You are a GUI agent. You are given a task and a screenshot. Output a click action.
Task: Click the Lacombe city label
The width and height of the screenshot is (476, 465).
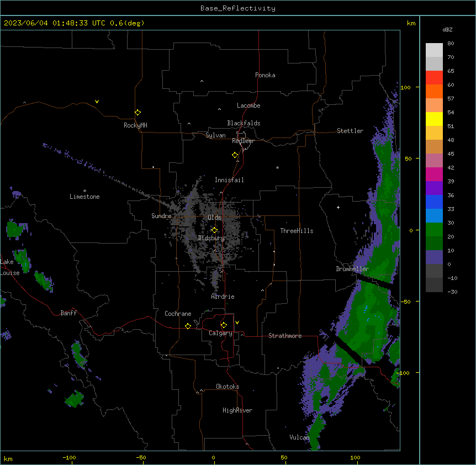click(248, 105)
